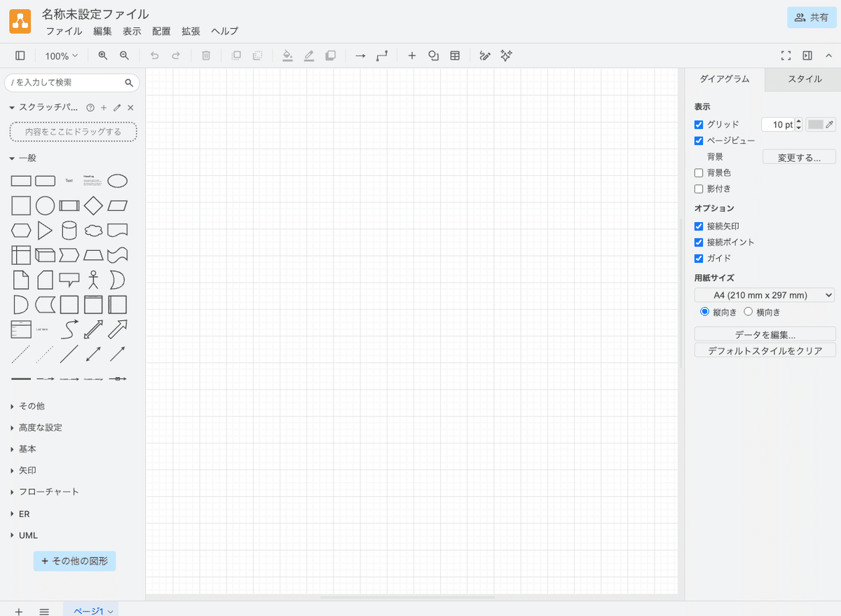Click the その他の図形 button

point(74,561)
